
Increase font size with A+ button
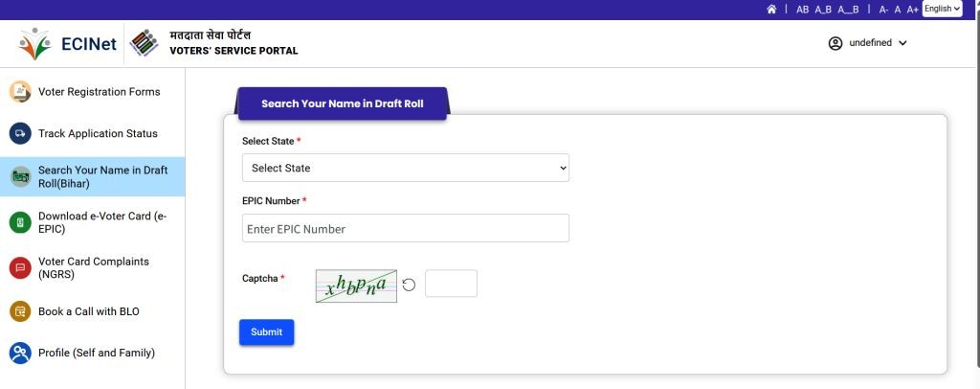[912, 10]
